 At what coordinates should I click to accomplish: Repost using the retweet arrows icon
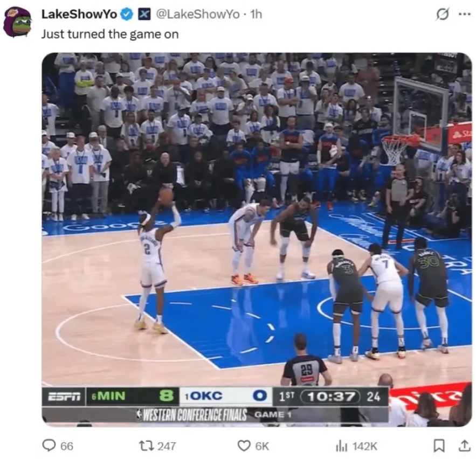(147, 446)
